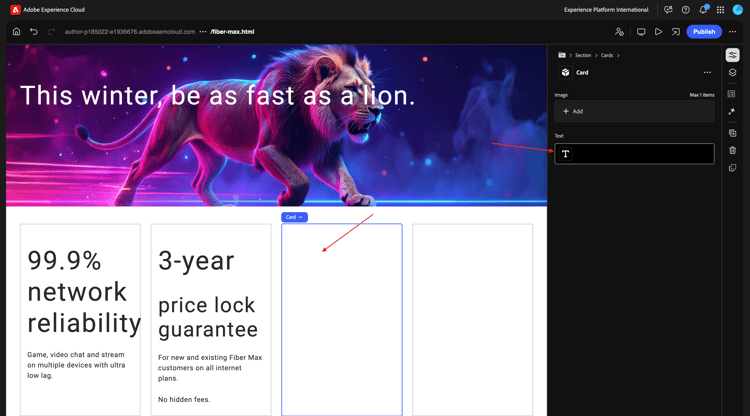Navigate to Section in the breadcrumb

tap(583, 55)
